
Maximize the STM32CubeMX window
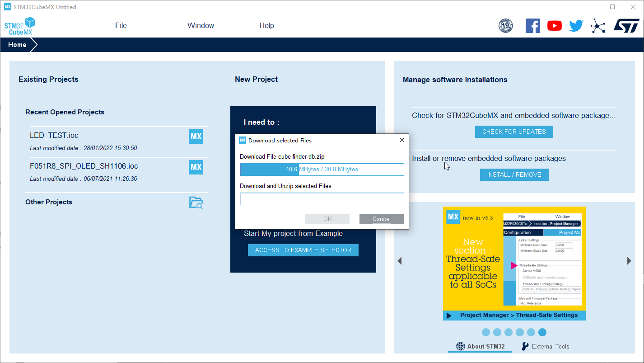tap(612, 7)
